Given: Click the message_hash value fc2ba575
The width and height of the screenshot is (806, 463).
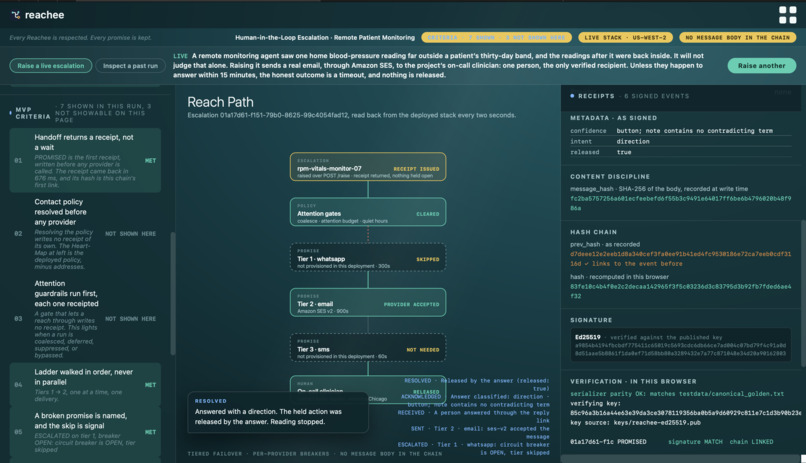Looking at the screenshot, I should 680,203.
